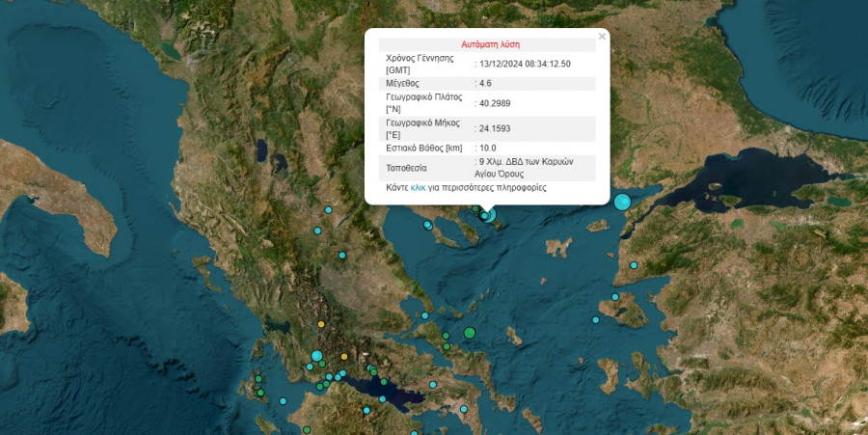868x435 pixels.
Task: Click the location text '9 Χλμ. ΔΒΔ των Καρυών'
Action: tap(527, 162)
